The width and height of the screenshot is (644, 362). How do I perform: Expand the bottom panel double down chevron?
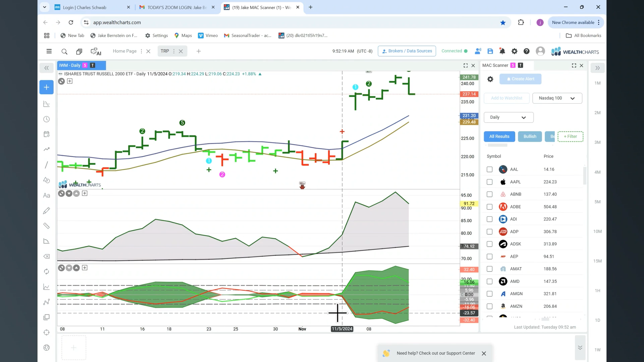pyautogui.click(x=580, y=348)
